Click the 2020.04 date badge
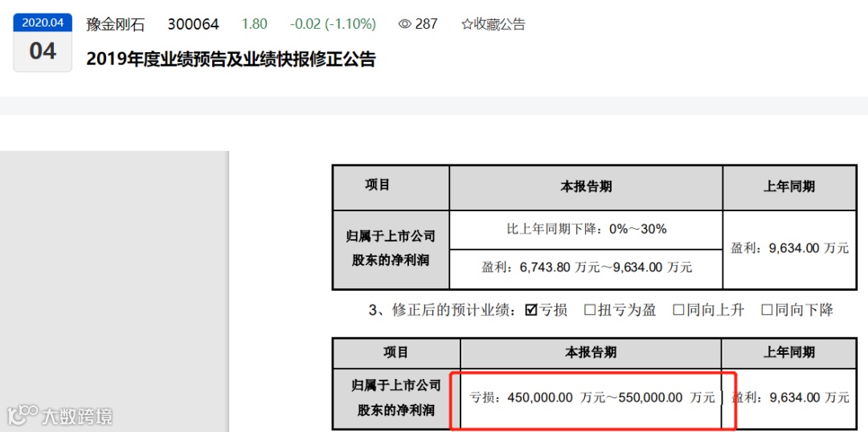Viewport: 868px width, 432px height. 43,24
